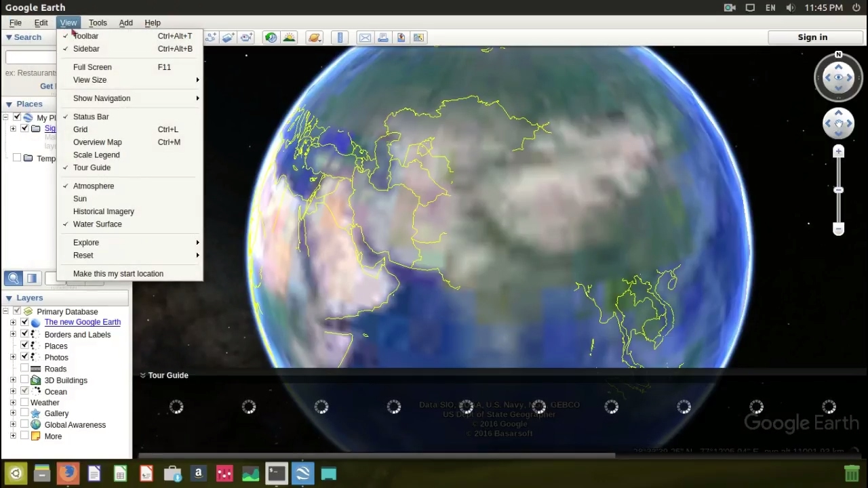
Task: Collapse the Tour Guide panel
Action: tap(142, 375)
